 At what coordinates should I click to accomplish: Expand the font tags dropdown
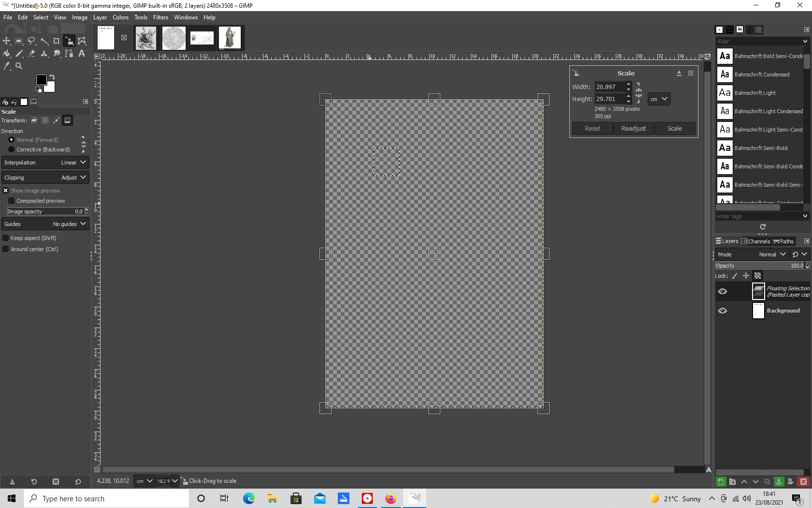[805, 216]
